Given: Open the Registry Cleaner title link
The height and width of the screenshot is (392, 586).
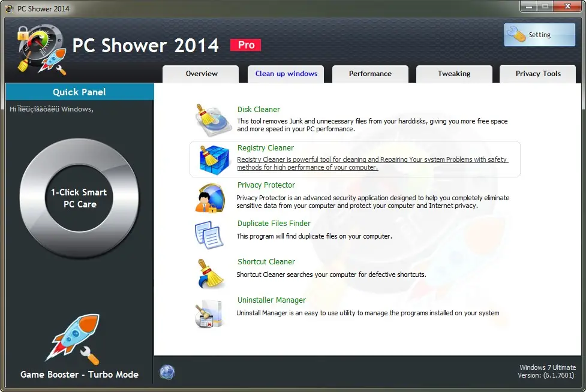Looking at the screenshot, I should pos(265,148).
